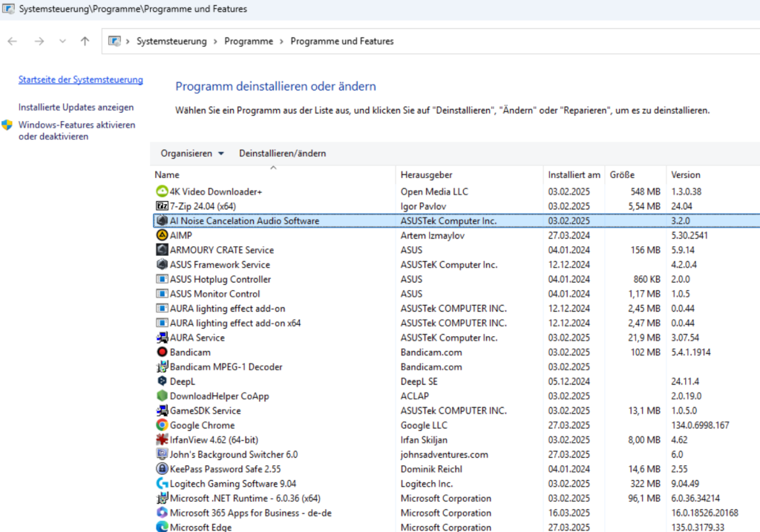760x532 pixels.
Task: Click the 7-Zip 24.04 archive icon
Action: (163, 206)
